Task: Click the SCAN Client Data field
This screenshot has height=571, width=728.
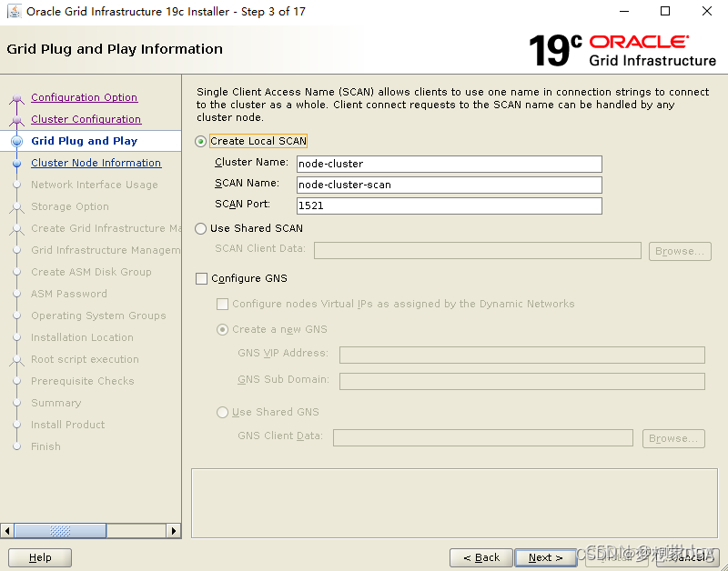Action: (x=478, y=250)
